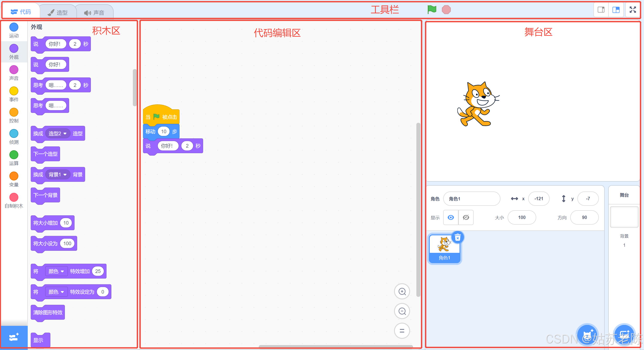Open the add extension button at bottom left

point(14,337)
